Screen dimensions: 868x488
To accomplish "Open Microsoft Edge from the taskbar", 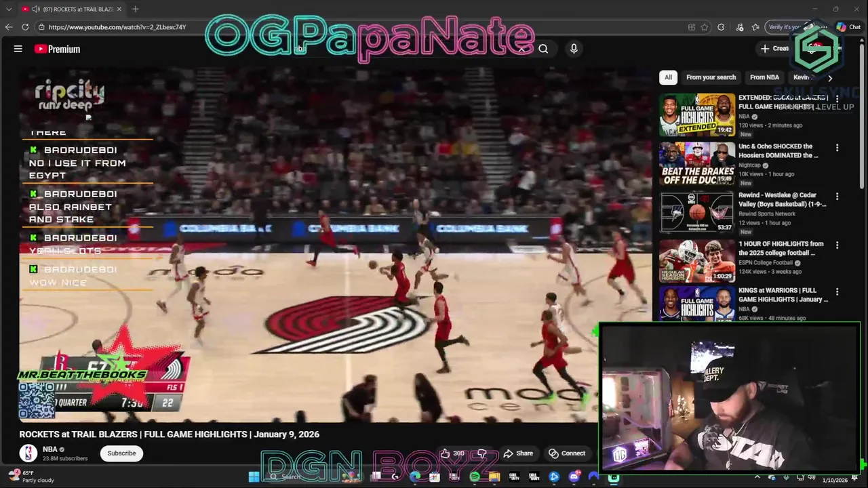I will click(416, 477).
